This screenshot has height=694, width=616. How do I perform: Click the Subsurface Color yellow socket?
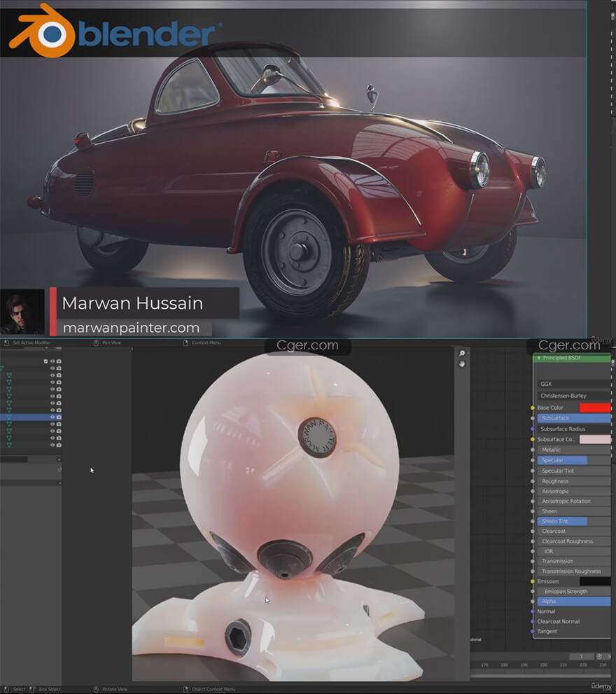[533, 440]
